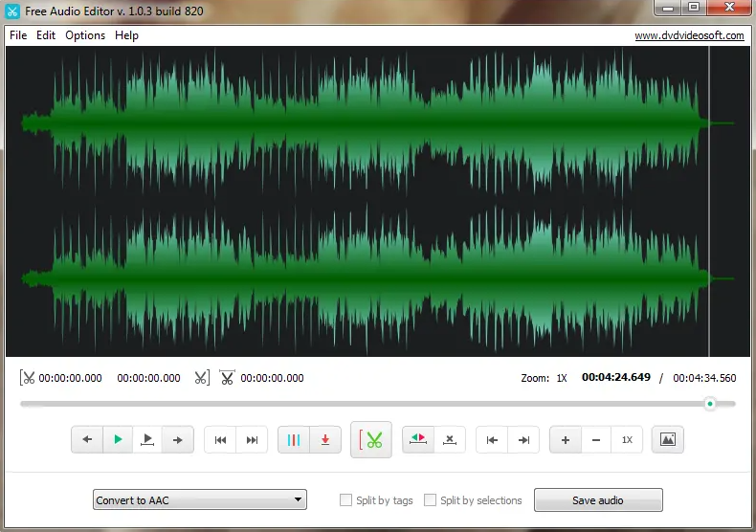Image resolution: width=756 pixels, height=532 pixels.
Task: Enable the Split by tags checkbox
Action: click(x=345, y=500)
